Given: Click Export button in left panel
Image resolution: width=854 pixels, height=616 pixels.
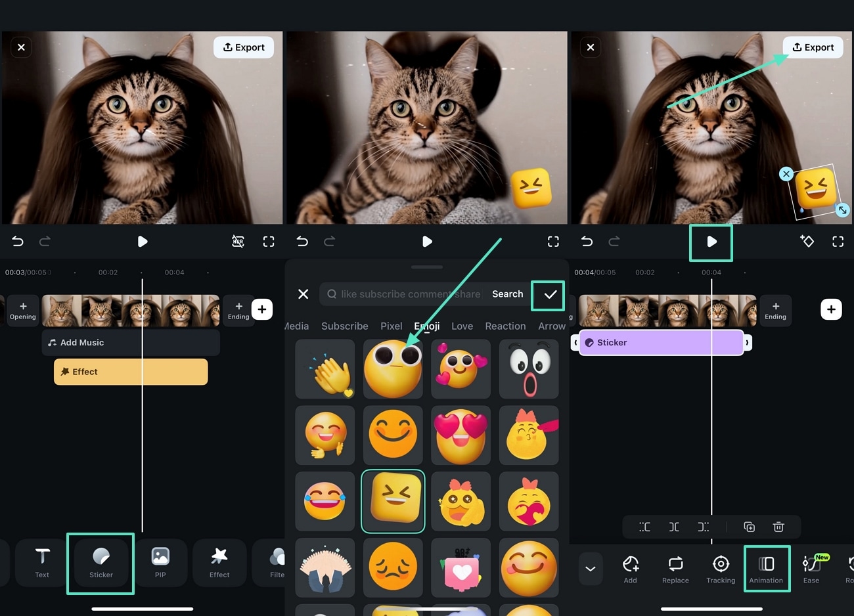Looking at the screenshot, I should (244, 47).
